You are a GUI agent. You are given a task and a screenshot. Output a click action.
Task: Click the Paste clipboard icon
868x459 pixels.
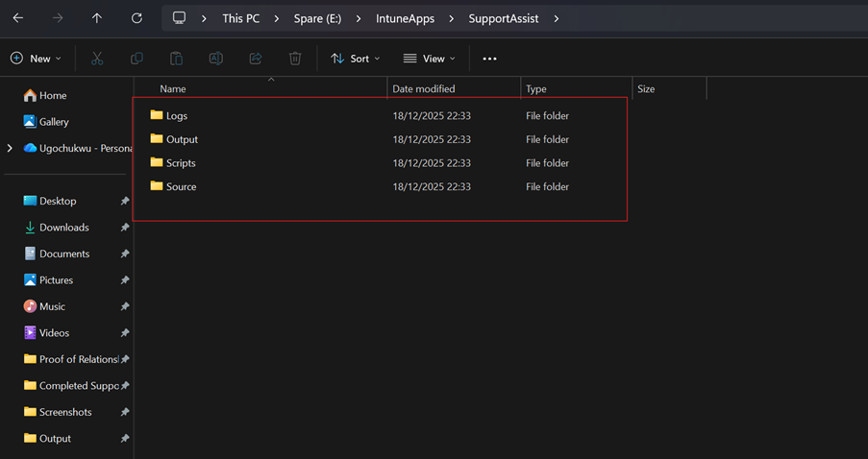coord(176,58)
